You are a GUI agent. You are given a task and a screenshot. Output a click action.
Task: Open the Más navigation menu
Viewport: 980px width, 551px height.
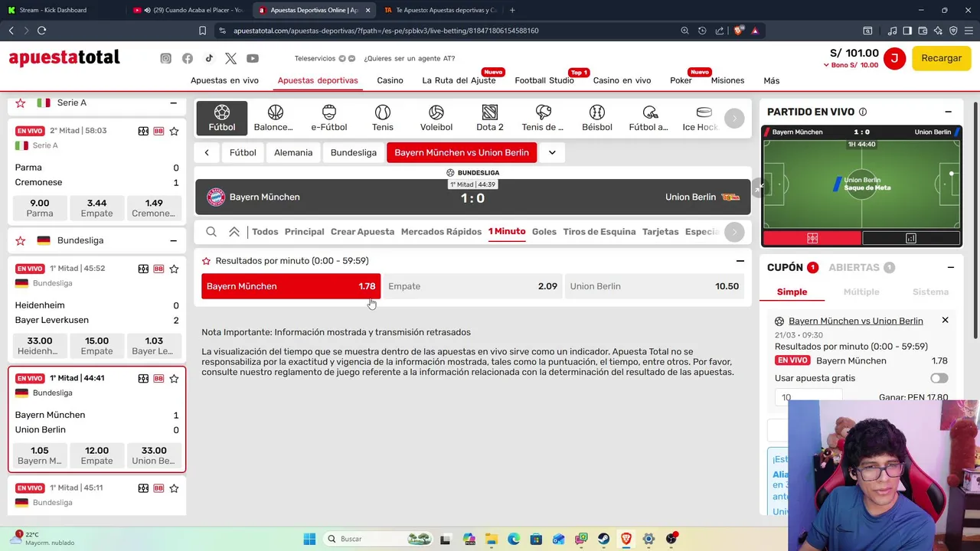tap(771, 80)
